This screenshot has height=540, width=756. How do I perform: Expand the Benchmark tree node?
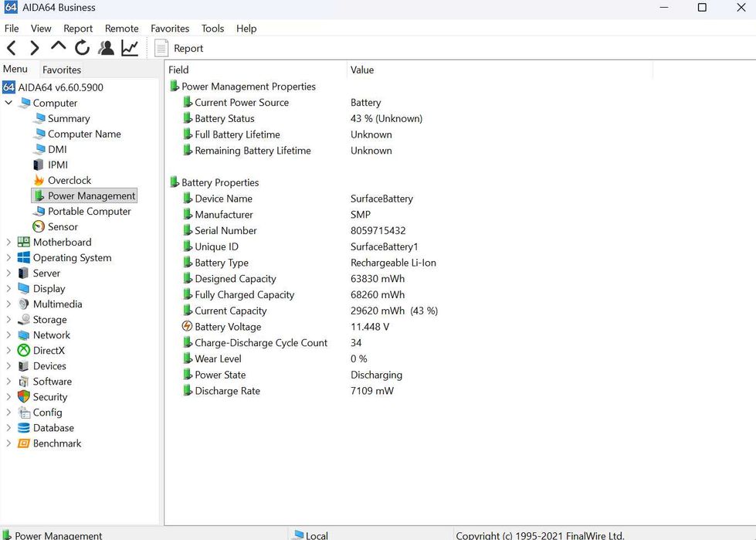click(8, 443)
